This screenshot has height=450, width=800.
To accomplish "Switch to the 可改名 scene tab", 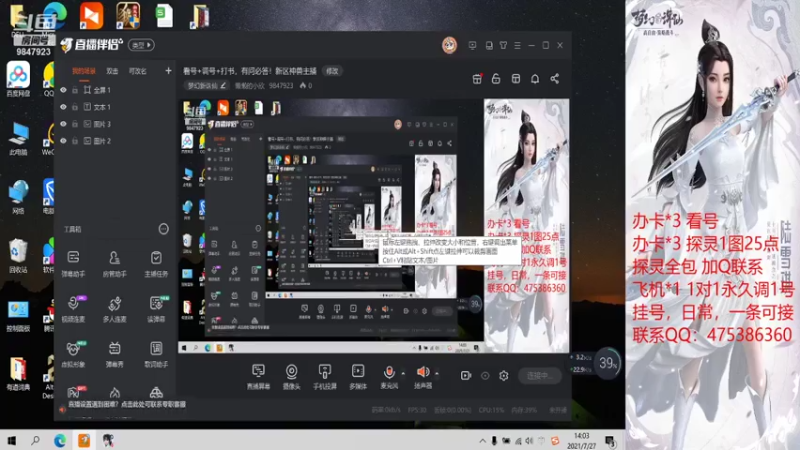I will [137, 71].
